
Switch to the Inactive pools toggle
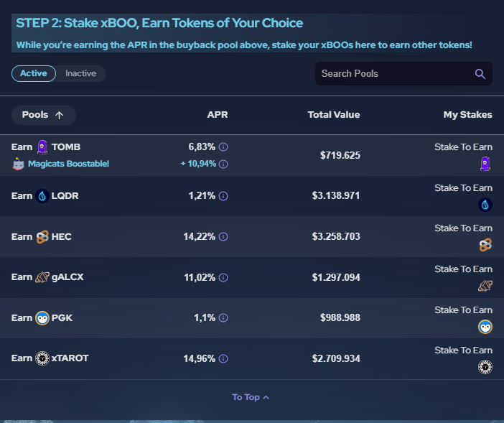click(x=80, y=73)
